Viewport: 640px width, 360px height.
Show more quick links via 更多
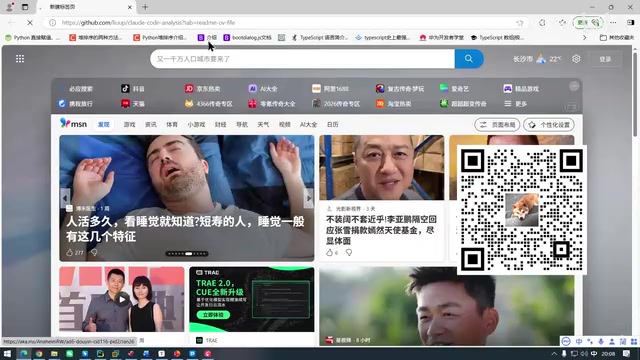(x=516, y=104)
